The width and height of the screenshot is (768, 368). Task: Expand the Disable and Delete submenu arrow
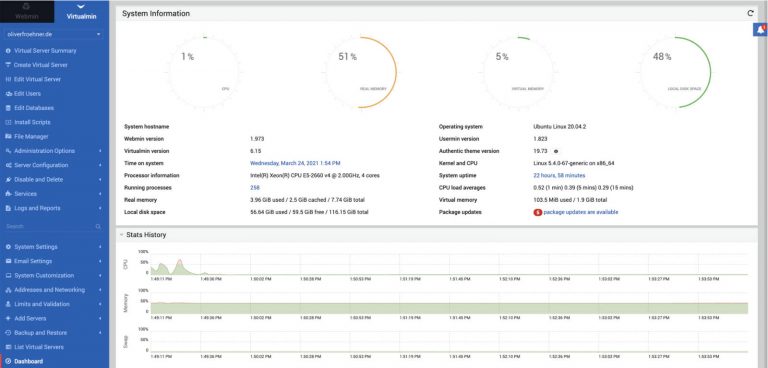point(100,179)
